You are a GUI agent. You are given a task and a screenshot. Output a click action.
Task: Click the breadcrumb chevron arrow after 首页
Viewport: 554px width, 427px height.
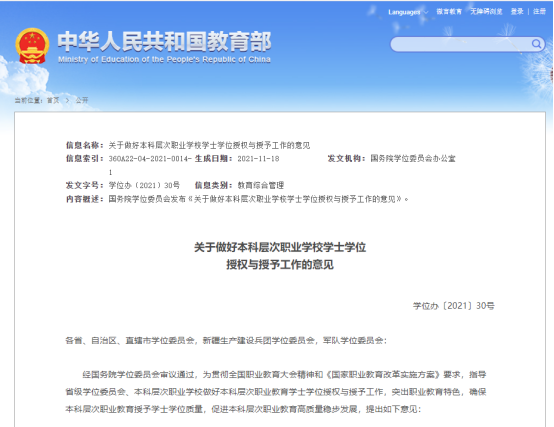click(67, 100)
